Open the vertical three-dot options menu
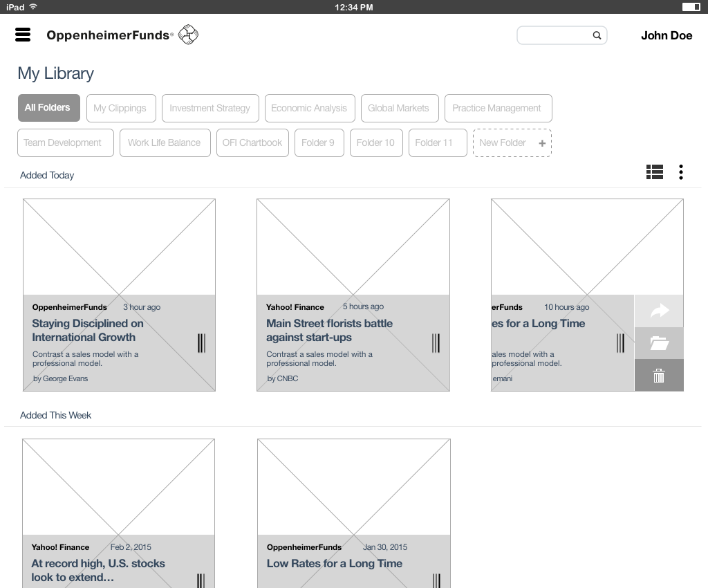The width and height of the screenshot is (708, 588). point(681,172)
